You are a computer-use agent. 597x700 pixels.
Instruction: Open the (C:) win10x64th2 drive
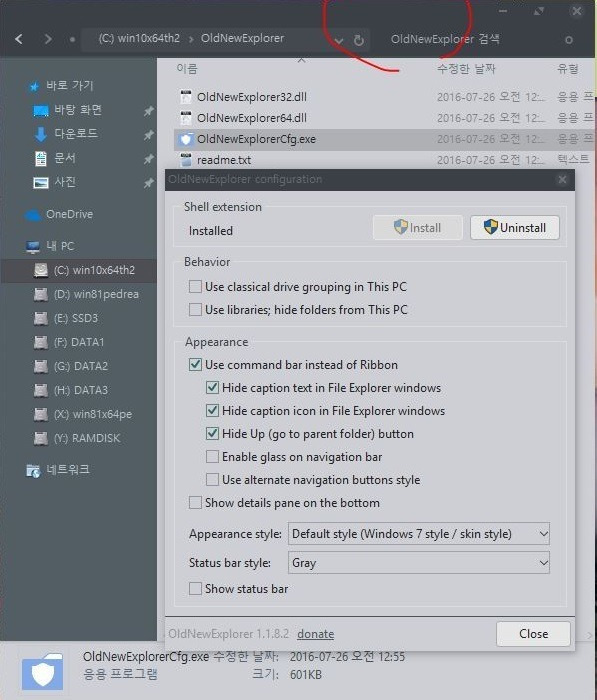(78, 270)
